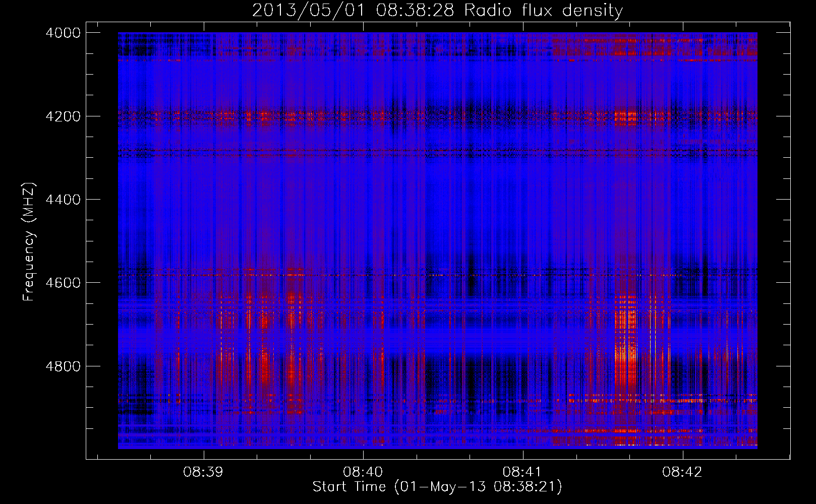Click the 08:40 time tick label
This screenshot has width=816, height=504.
tap(363, 472)
